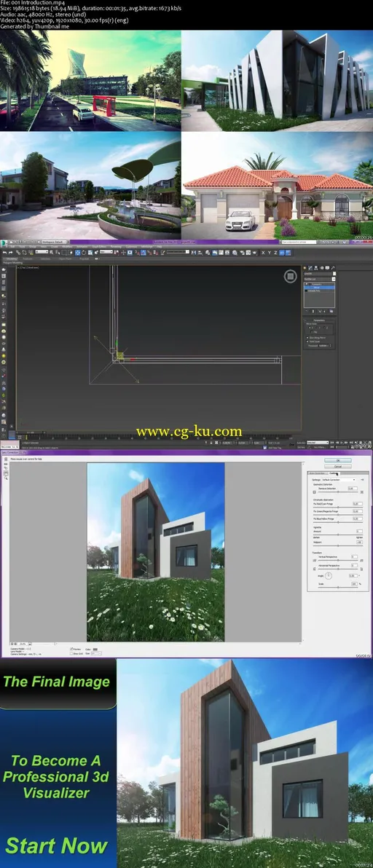
Task: Click the Scale percentage field
Action: pos(354,584)
